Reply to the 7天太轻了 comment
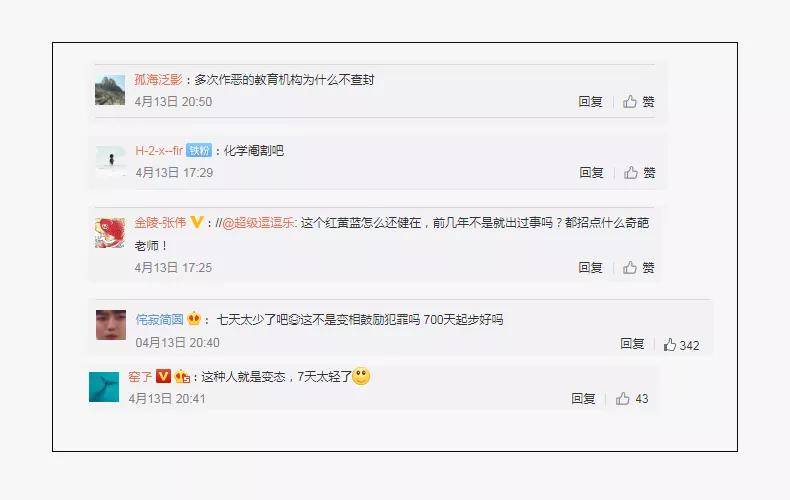The height and width of the screenshot is (500, 790). [583, 399]
